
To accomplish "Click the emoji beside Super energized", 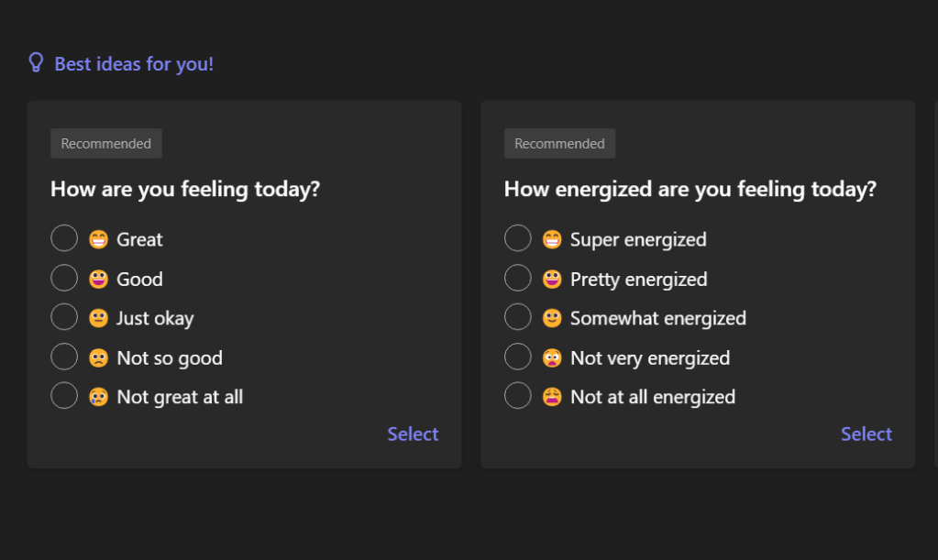I will tap(552, 239).
